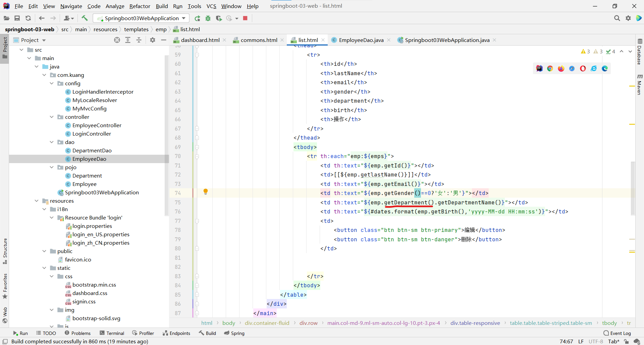Click the Open folder toolbar icon
Screen dimensions: 644x345
[6, 18]
